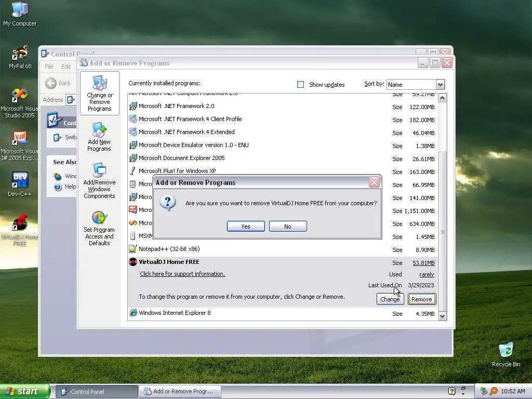Click the Notepad++ program icon

[133, 249]
